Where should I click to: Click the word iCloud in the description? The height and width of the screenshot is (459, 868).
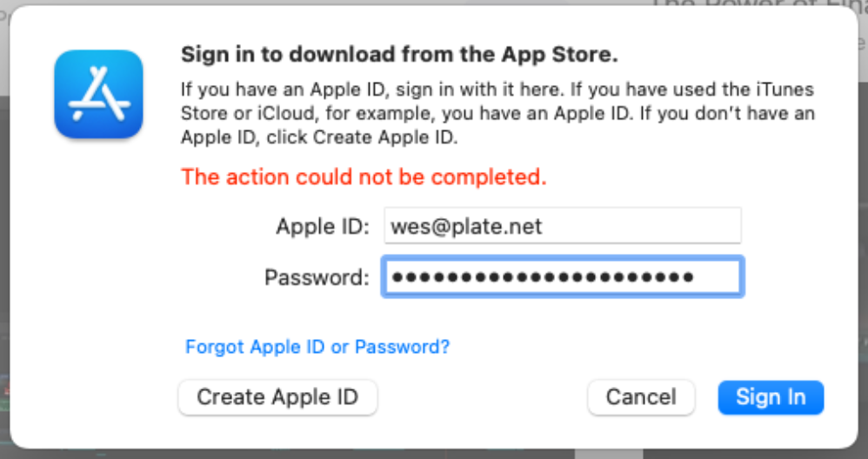[288, 113]
